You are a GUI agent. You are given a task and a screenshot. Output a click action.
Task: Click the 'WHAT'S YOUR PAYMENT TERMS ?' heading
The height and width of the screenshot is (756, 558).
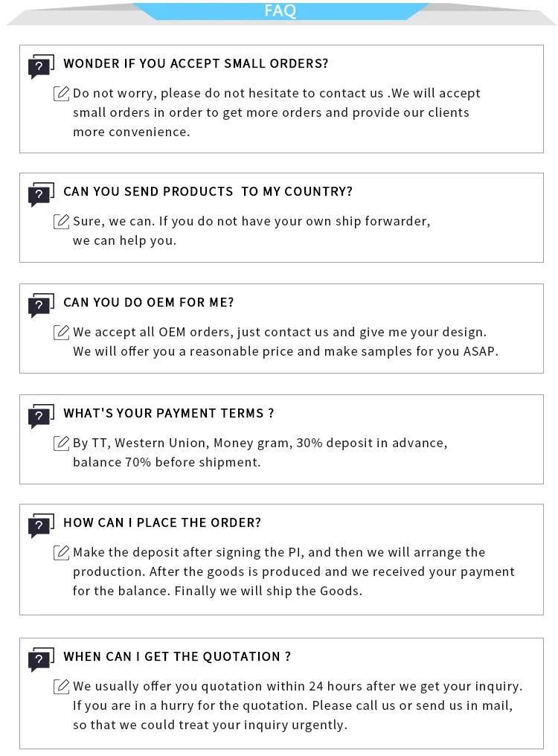tap(169, 414)
